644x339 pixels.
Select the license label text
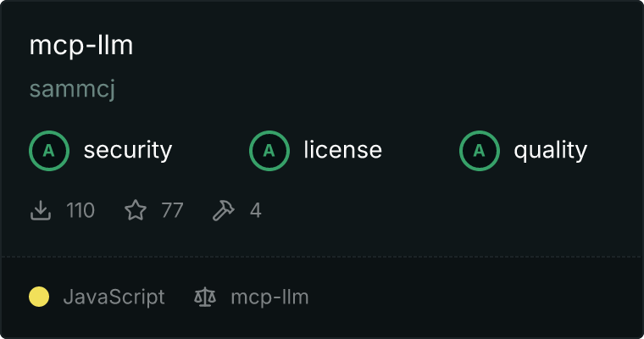tap(343, 149)
